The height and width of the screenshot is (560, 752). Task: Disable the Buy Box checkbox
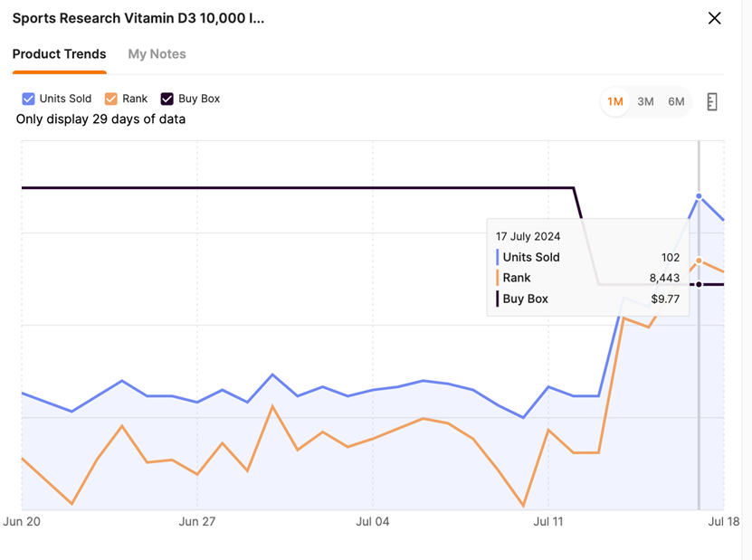point(167,99)
